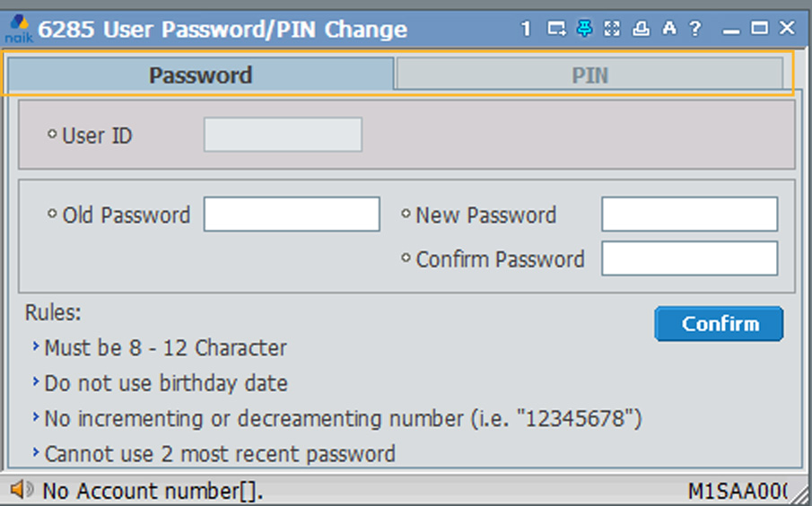
Task: Click the new window icon in title bar
Action: (x=556, y=29)
